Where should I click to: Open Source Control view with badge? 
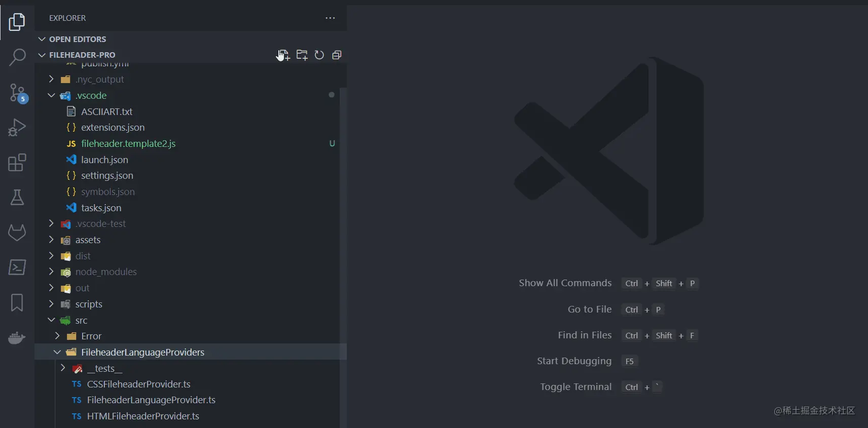tap(17, 93)
